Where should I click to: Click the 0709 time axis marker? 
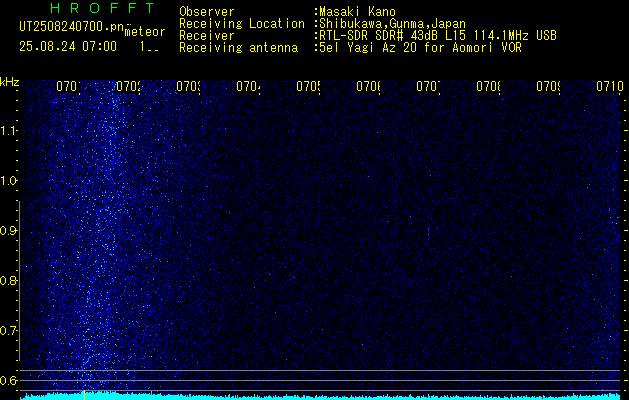tap(548, 86)
